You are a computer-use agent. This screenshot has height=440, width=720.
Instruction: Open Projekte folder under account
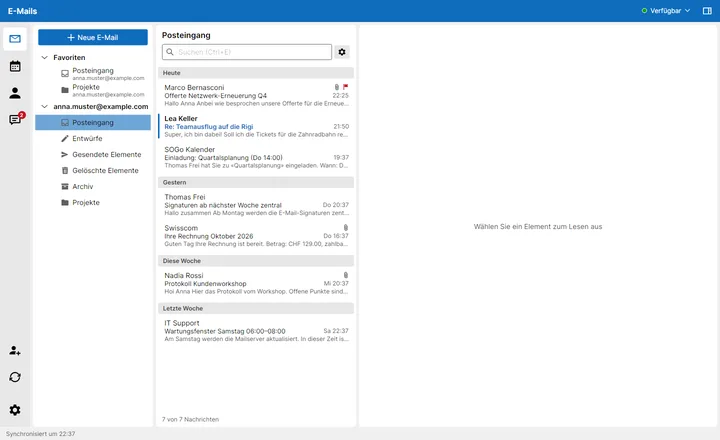93,203
